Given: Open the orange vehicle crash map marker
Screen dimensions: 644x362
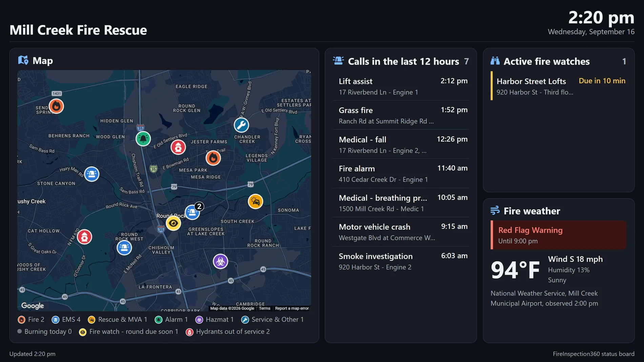Looking at the screenshot, I should [x=256, y=201].
